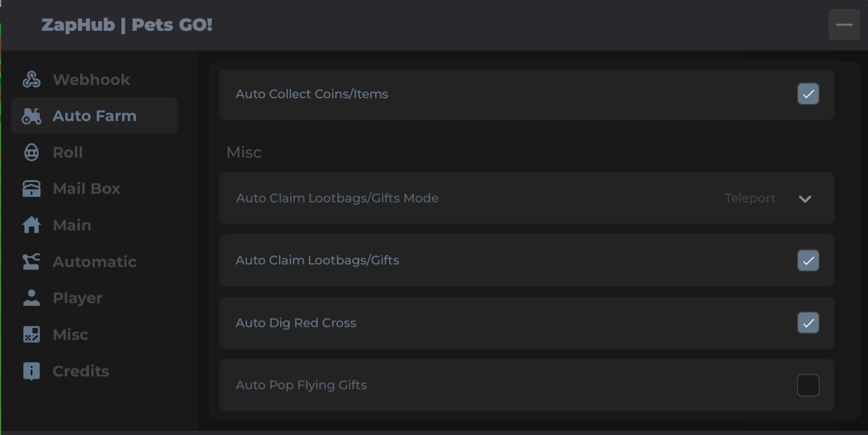Screen dimensions: 868x435
Task: Open the Mail Box tab
Action: click(86, 188)
